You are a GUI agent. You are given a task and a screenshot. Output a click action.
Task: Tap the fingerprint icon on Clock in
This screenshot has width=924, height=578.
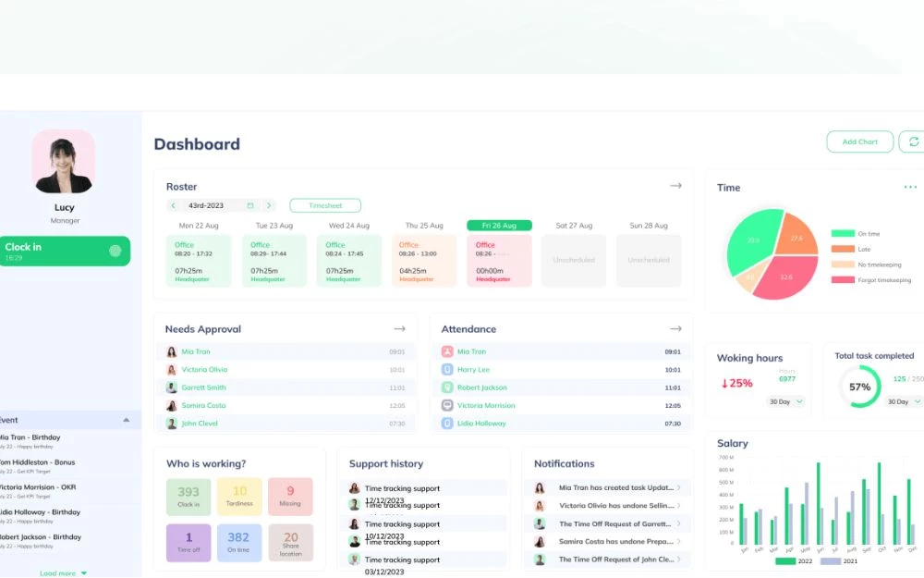click(115, 250)
